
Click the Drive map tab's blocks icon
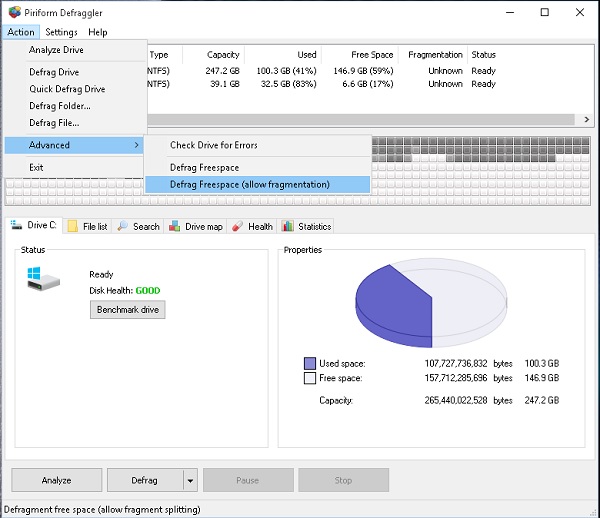coord(174,226)
